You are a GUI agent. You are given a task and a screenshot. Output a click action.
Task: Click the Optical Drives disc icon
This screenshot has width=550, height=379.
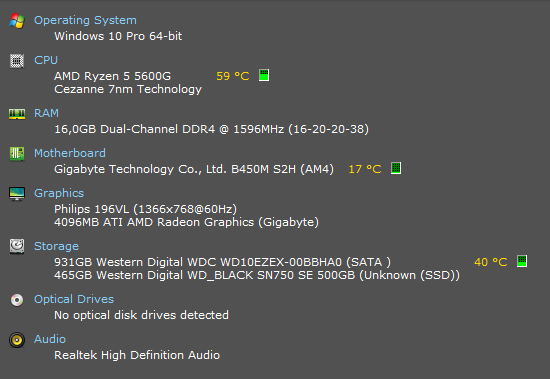tap(17, 300)
